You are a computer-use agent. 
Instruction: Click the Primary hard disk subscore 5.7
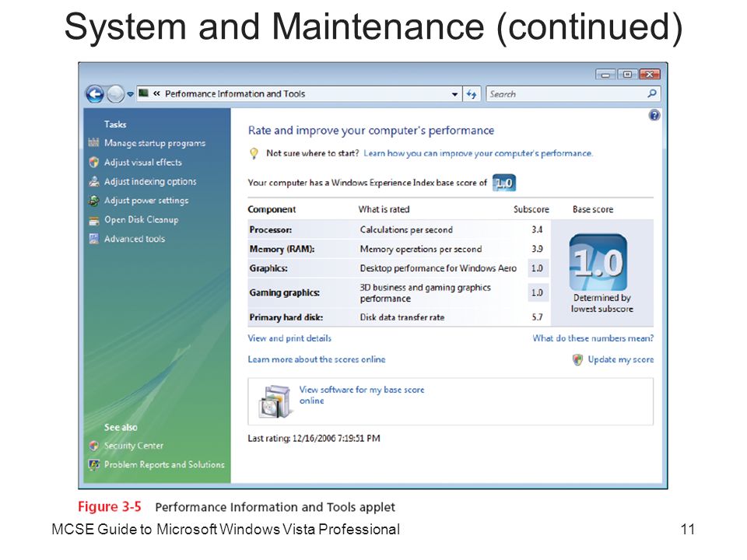(537, 317)
